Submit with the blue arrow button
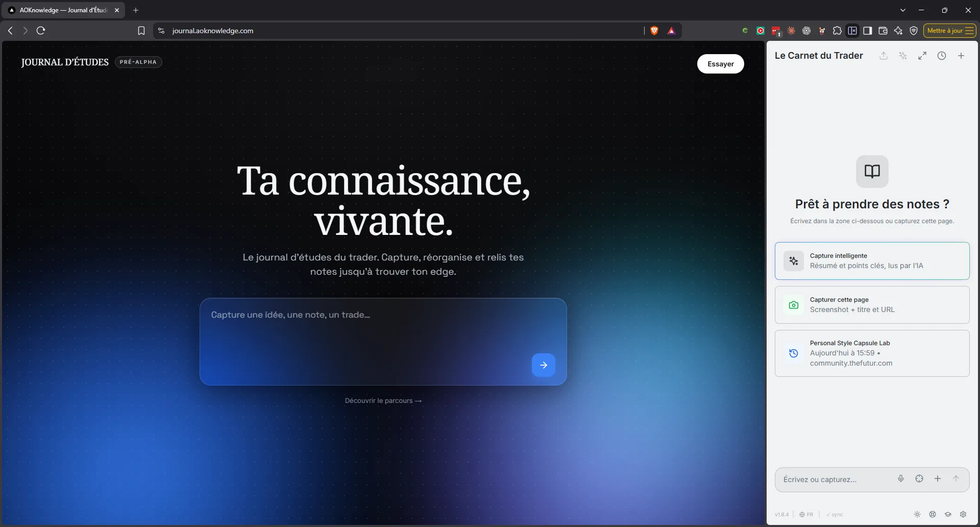Image resolution: width=980 pixels, height=527 pixels. click(543, 365)
